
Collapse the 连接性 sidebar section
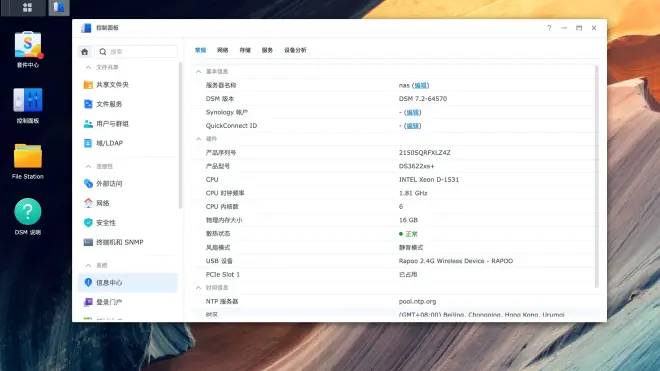88,166
